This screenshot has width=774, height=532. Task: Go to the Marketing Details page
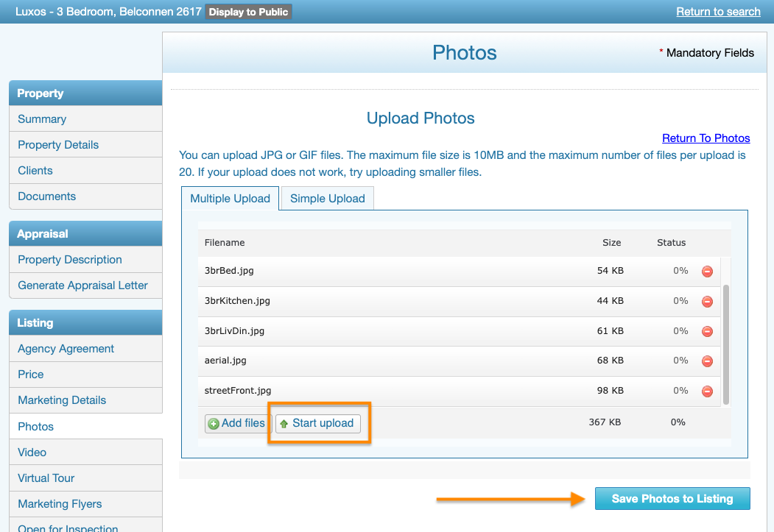pos(62,400)
